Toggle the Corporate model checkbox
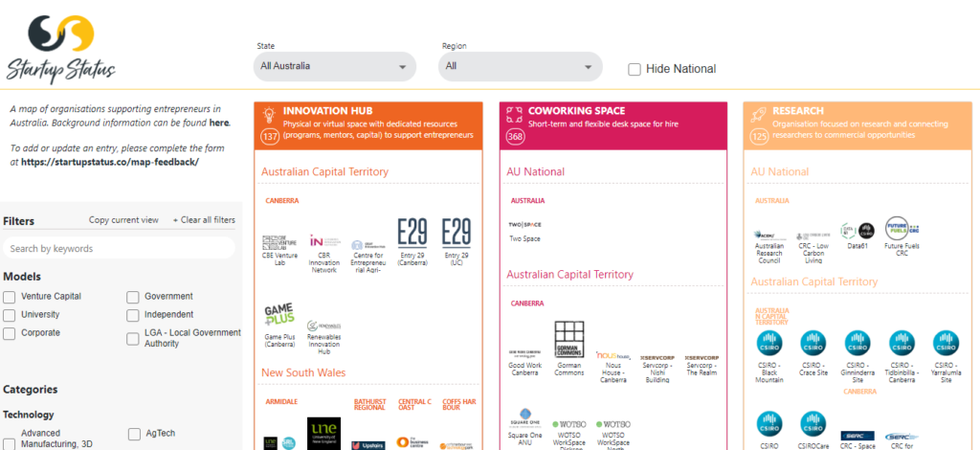 click(x=10, y=334)
